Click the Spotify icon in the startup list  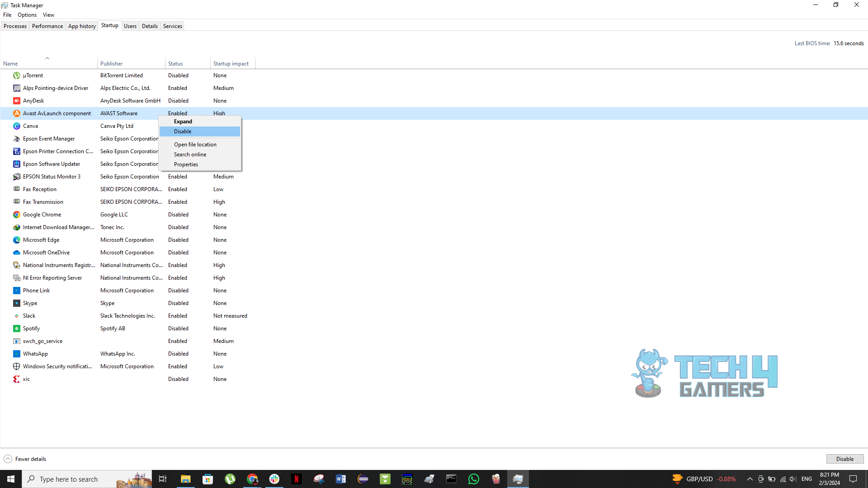16,328
